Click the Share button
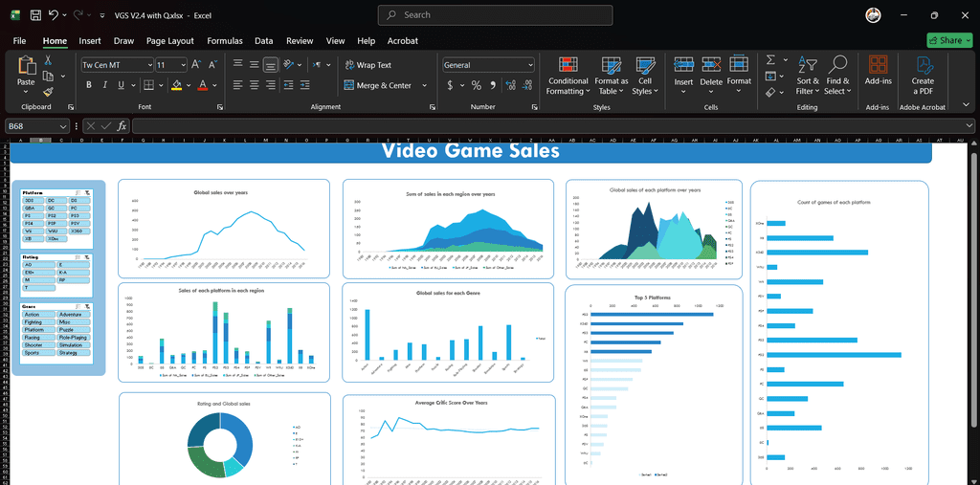The image size is (980, 485). [949, 40]
